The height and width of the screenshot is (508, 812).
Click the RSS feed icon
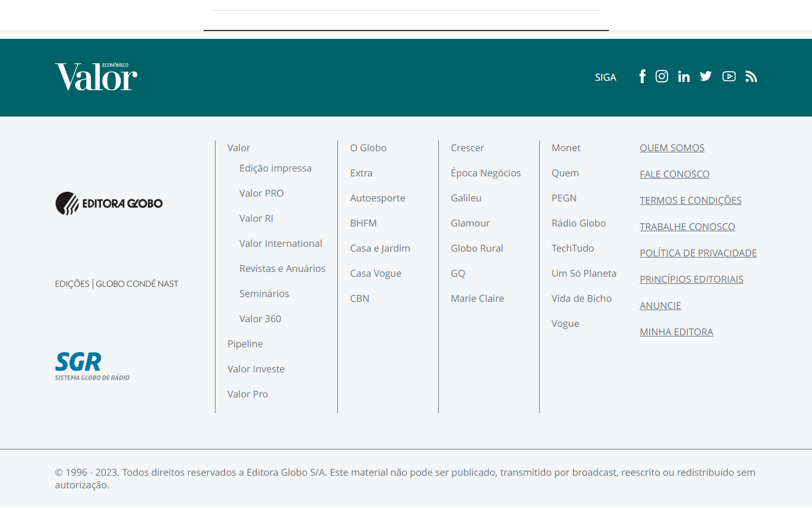[751, 76]
